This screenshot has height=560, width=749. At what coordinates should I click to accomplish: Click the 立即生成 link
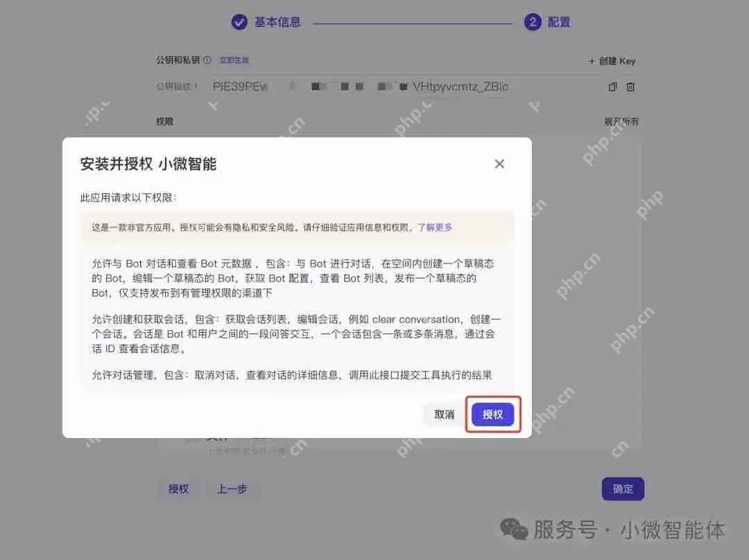tap(234, 60)
